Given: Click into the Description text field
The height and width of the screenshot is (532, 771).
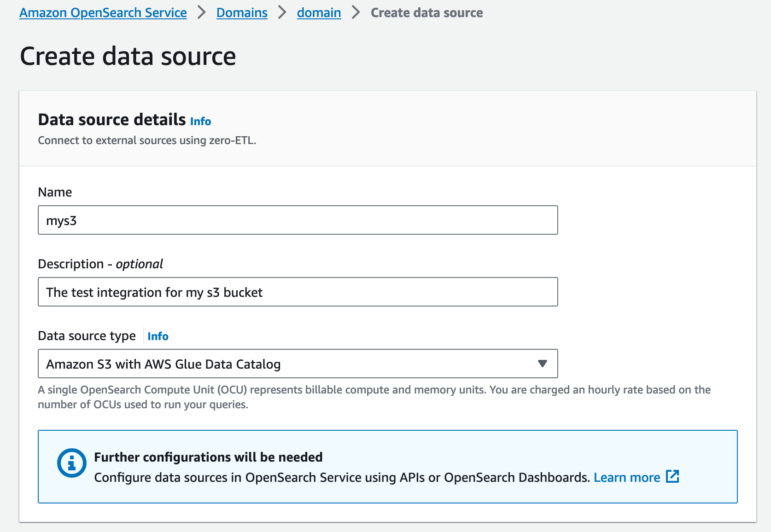Looking at the screenshot, I should (x=298, y=292).
